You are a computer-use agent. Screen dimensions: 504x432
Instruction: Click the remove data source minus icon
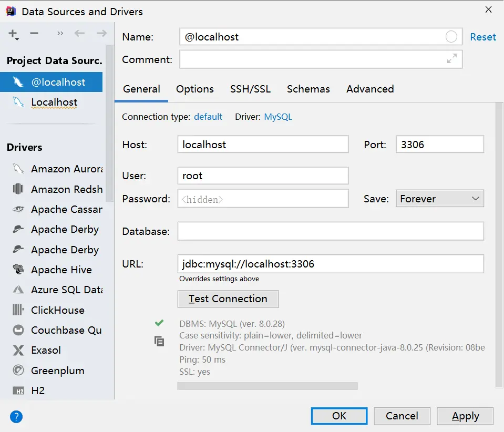coord(34,34)
